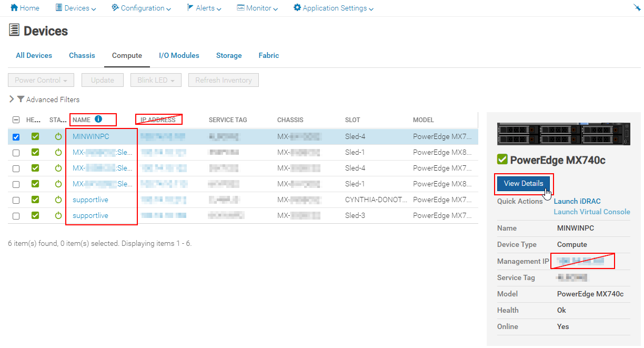Click the Launch iDRAC link
644x348 pixels.
tap(577, 201)
